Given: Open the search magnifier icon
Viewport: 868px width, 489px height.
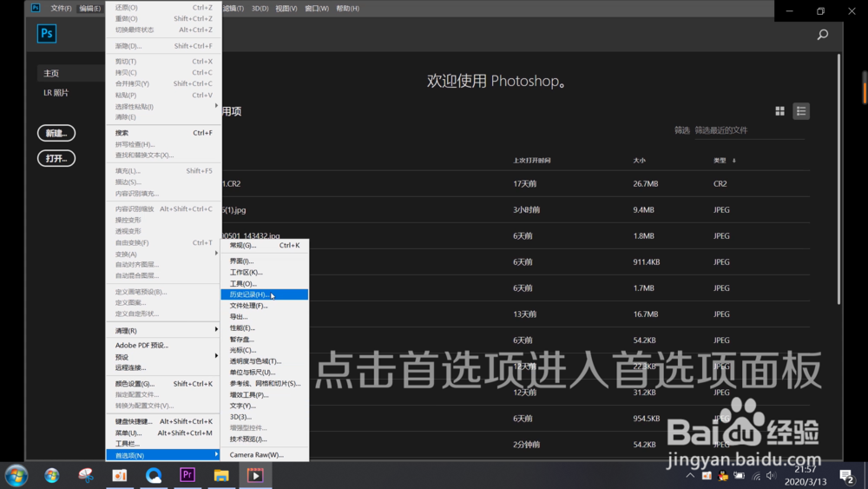Looking at the screenshot, I should click(823, 35).
